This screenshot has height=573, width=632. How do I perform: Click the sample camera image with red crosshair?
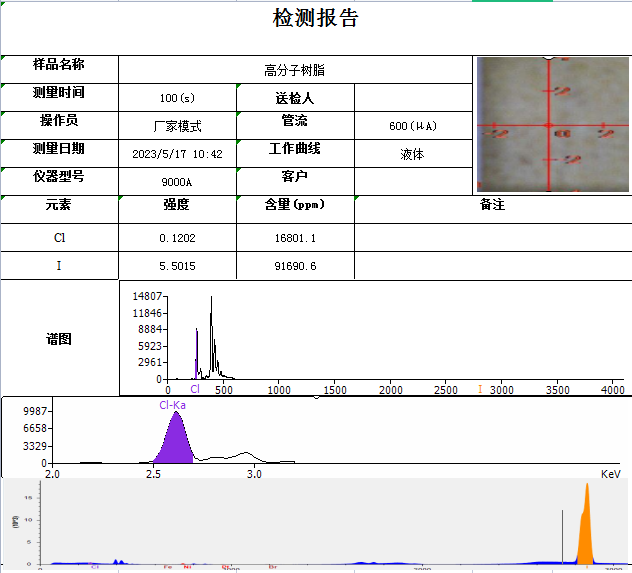[553, 125]
